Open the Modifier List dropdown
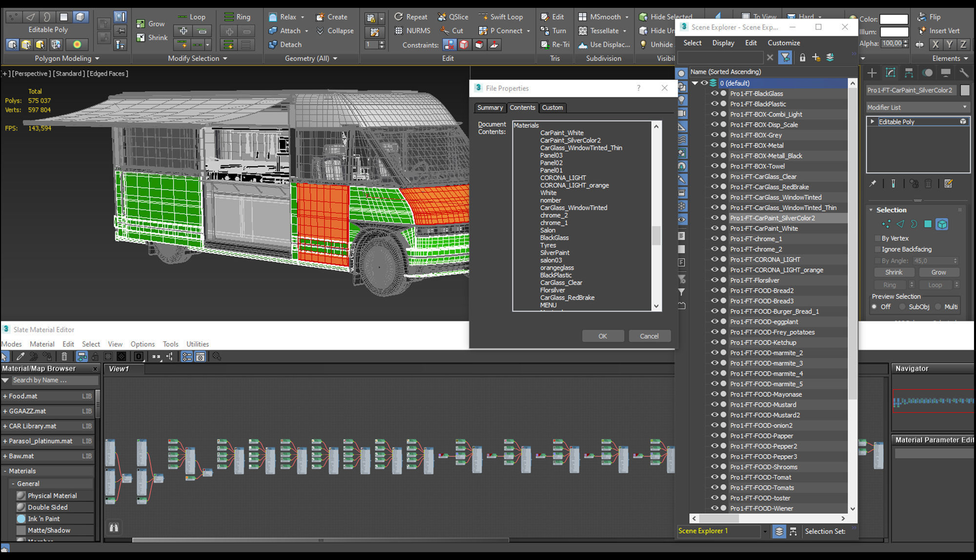Screen dimensions: 976x560 918,107
